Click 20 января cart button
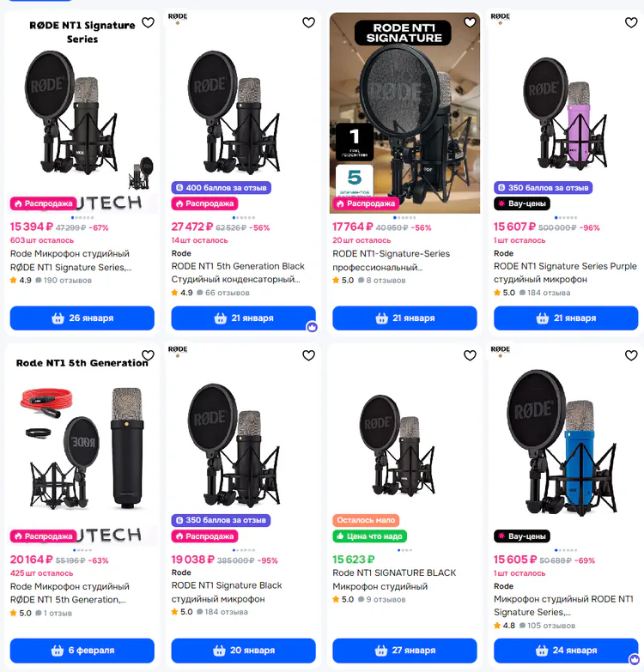The width and height of the screenshot is (644, 672). click(244, 651)
